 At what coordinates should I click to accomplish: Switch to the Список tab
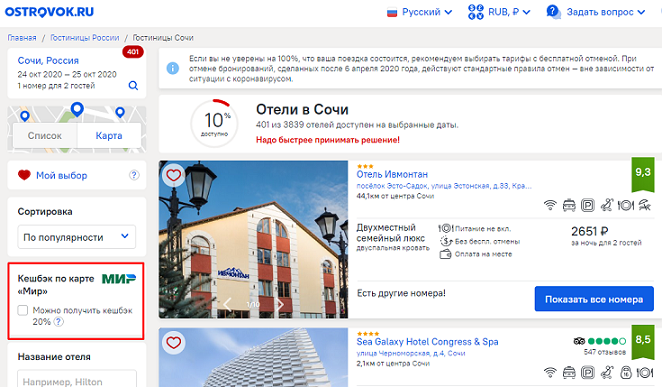pos(45,136)
